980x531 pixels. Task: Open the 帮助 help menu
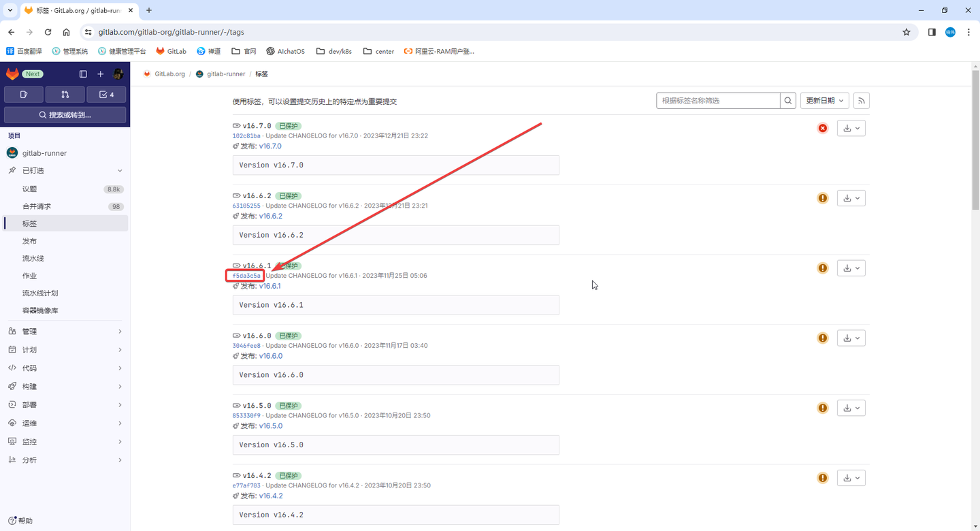tap(20, 520)
